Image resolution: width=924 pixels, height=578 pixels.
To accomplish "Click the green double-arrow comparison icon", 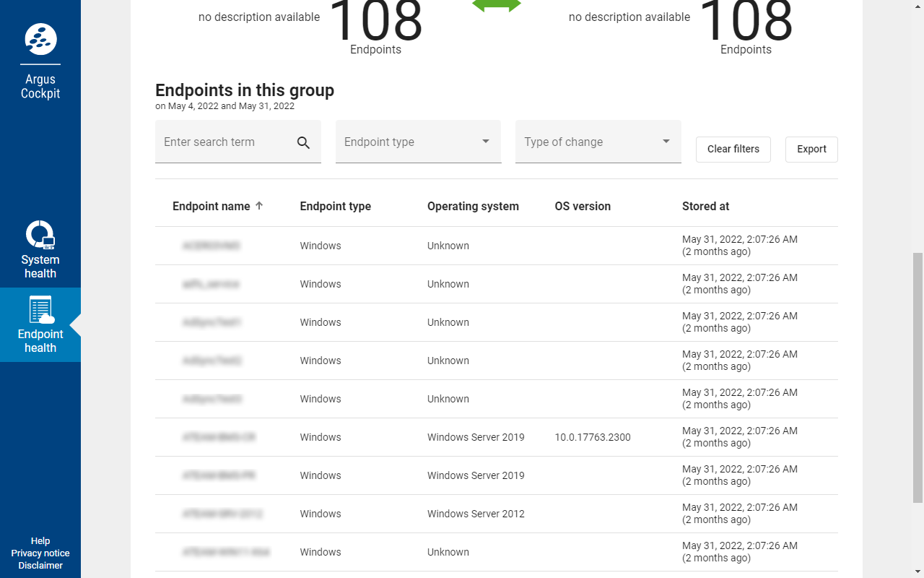I will click(497, 6).
